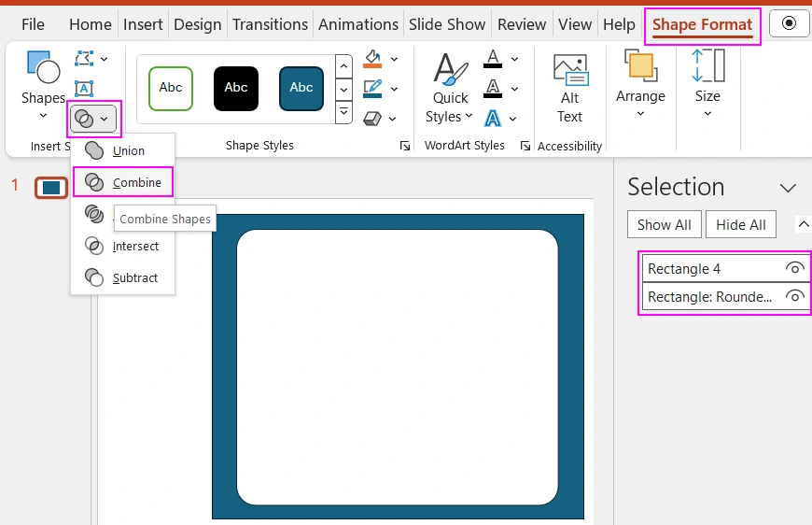
Task: Switch to the Review tab
Action: tap(522, 24)
